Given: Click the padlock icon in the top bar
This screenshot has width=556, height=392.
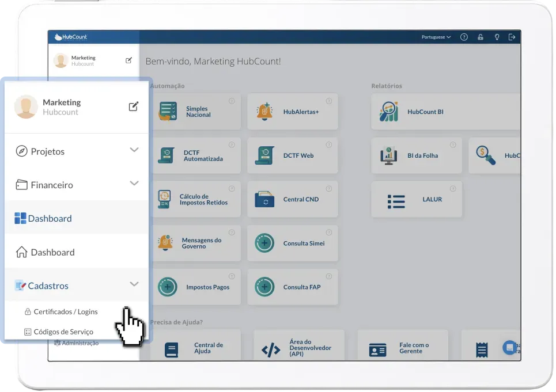Looking at the screenshot, I should pos(481,37).
